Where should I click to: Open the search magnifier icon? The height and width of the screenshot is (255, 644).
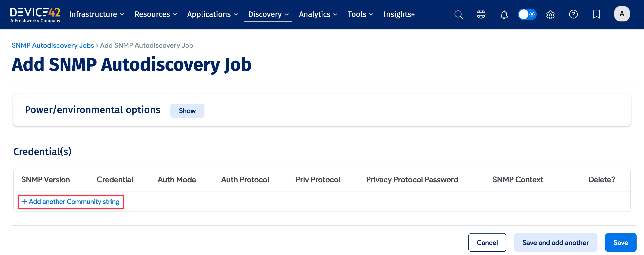click(x=458, y=14)
